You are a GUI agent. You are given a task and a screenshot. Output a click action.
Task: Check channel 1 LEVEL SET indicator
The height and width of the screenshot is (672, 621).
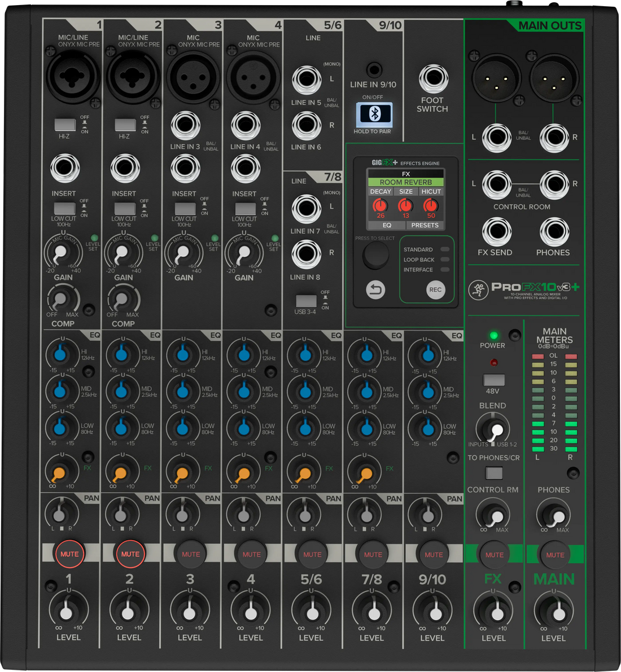(94, 238)
